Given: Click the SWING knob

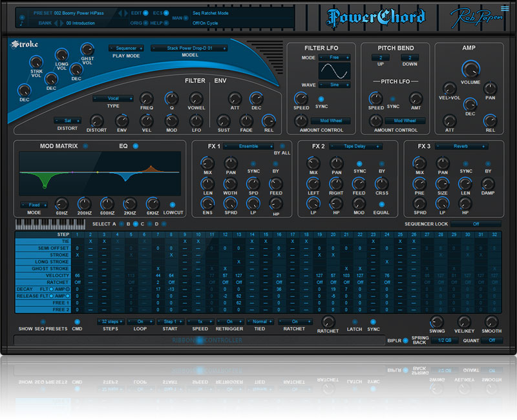Looking at the screenshot, I should [x=437, y=322].
